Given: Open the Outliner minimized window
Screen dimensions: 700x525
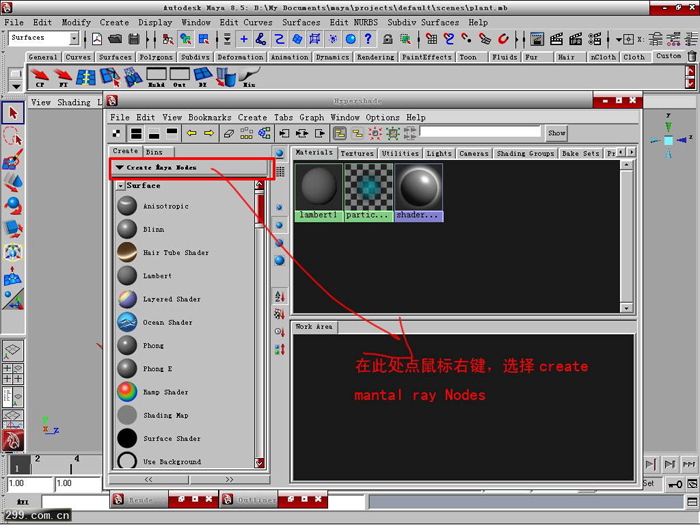Looking at the screenshot, I should click(250, 500).
